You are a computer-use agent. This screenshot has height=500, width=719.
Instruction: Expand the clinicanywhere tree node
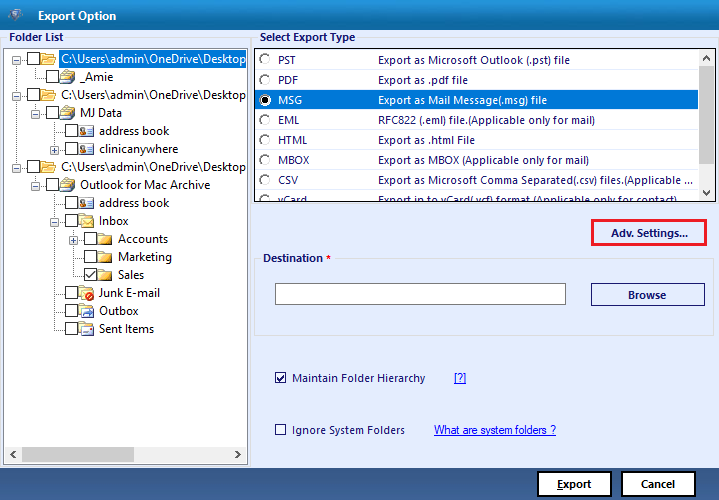click(x=54, y=150)
